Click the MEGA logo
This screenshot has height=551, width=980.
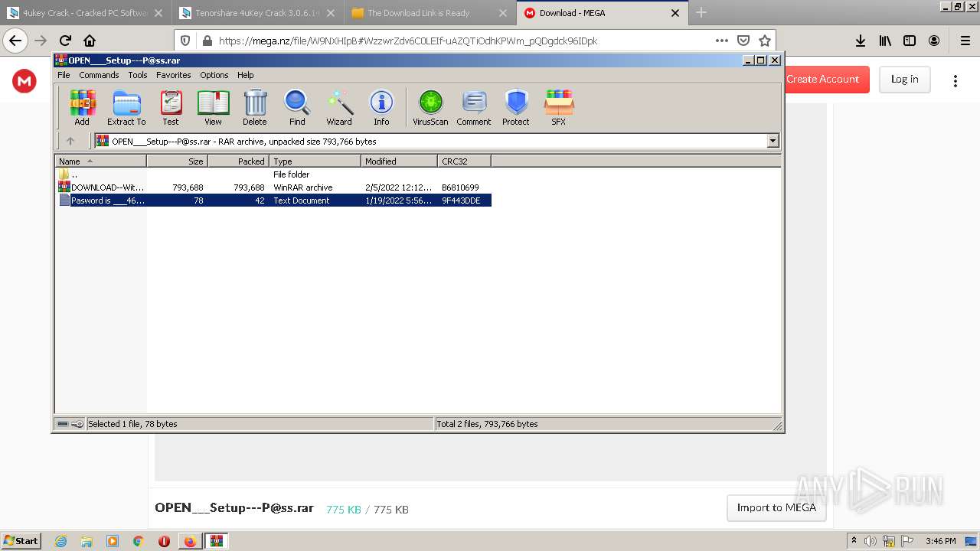pyautogui.click(x=24, y=80)
